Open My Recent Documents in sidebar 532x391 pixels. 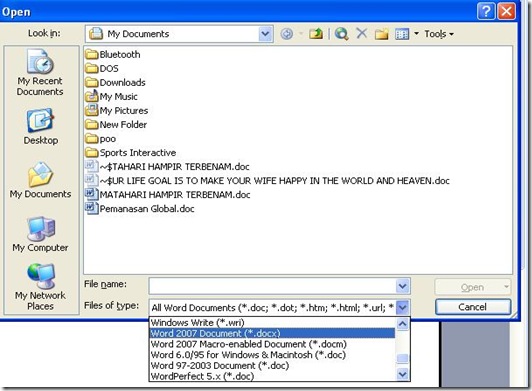40,73
